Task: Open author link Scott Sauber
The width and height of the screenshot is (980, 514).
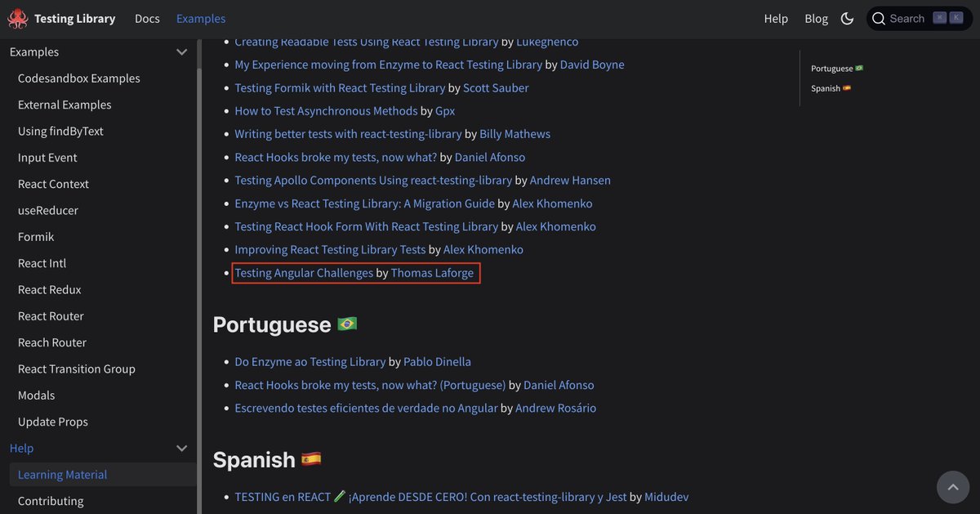Action: (x=496, y=87)
